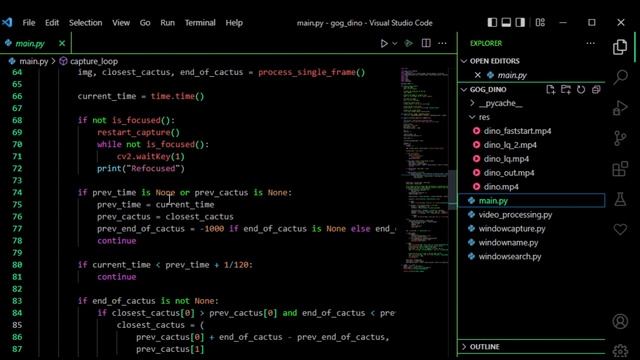Open the View menu
This screenshot has width=640, height=360.
click(121, 23)
